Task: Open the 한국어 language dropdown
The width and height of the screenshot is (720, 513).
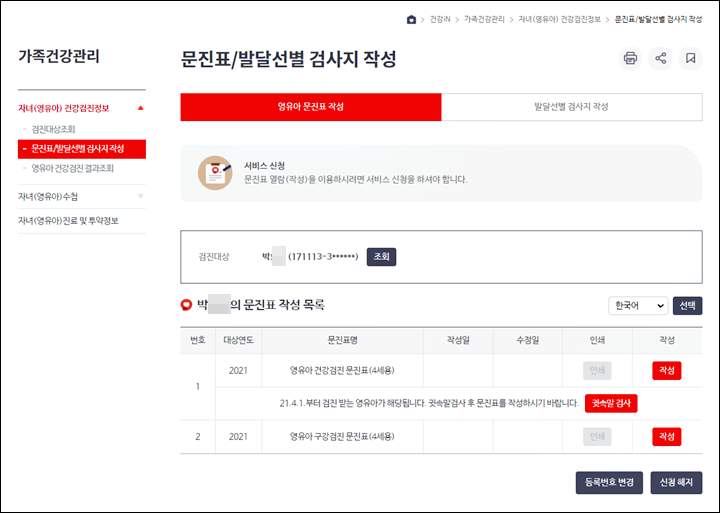Action: [638, 306]
